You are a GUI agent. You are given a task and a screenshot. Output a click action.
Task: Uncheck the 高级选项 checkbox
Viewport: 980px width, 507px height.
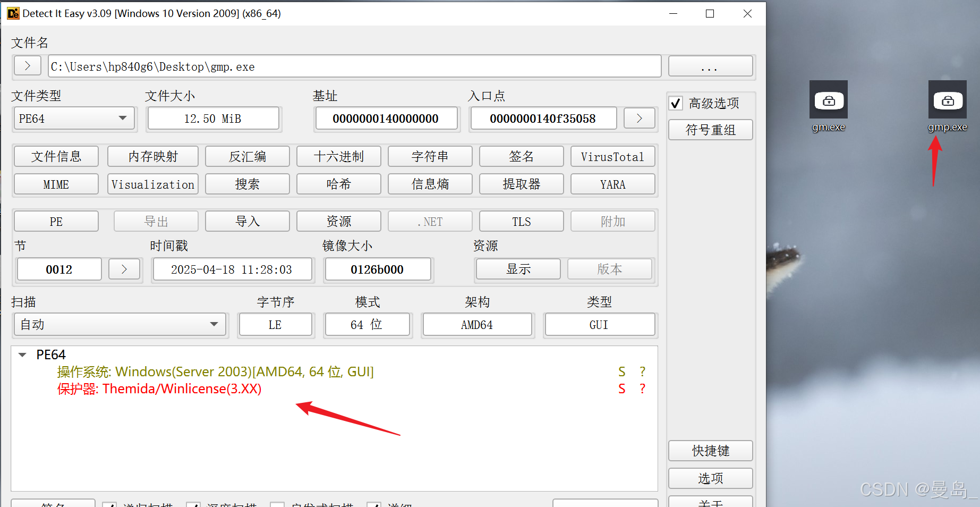tap(675, 103)
